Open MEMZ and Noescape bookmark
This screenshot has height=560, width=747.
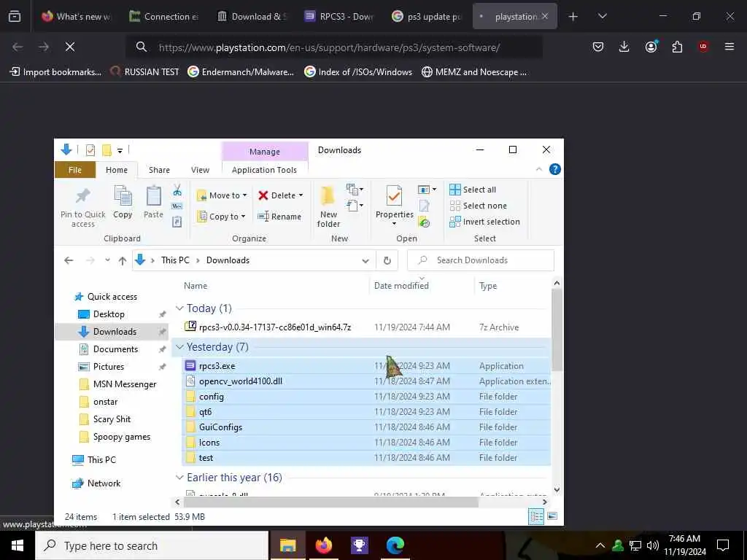pos(474,72)
